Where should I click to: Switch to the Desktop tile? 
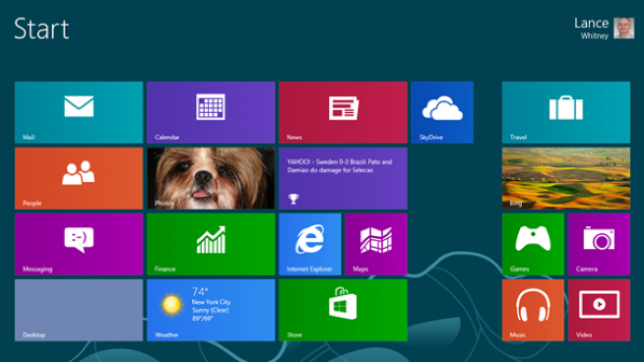click(78, 310)
